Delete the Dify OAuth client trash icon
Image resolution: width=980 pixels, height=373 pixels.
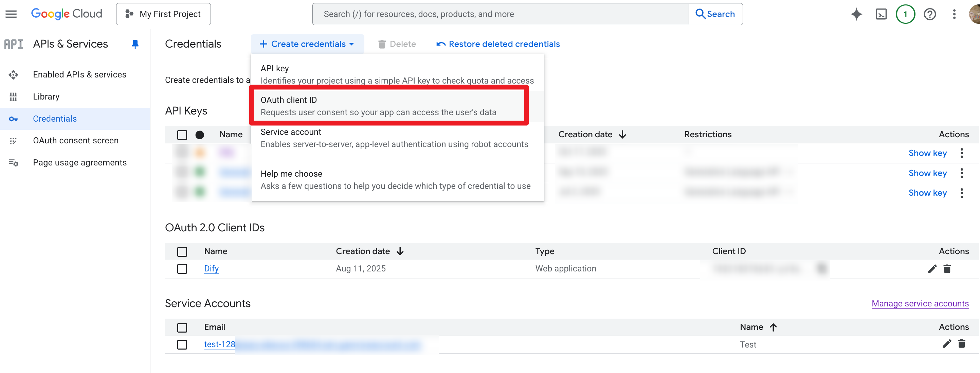pyautogui.click(x=947, y=269)
